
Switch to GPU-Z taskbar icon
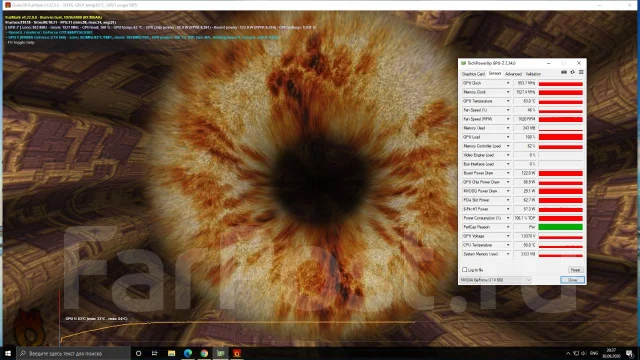pyautogui.click(x=220, y=353)
